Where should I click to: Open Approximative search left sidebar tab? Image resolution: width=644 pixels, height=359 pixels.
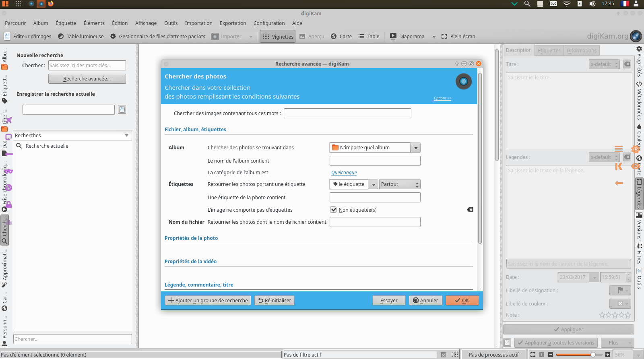click(x=4, y=268)
